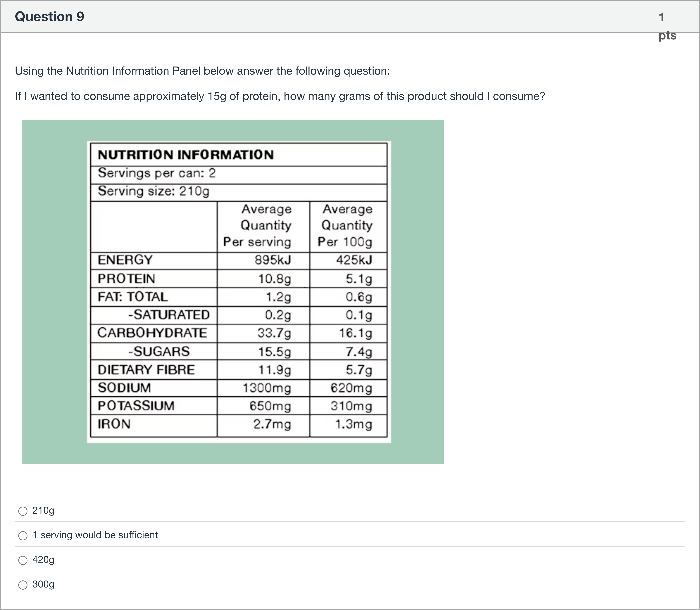Select the 210g radio button

(x=23, y=511)
